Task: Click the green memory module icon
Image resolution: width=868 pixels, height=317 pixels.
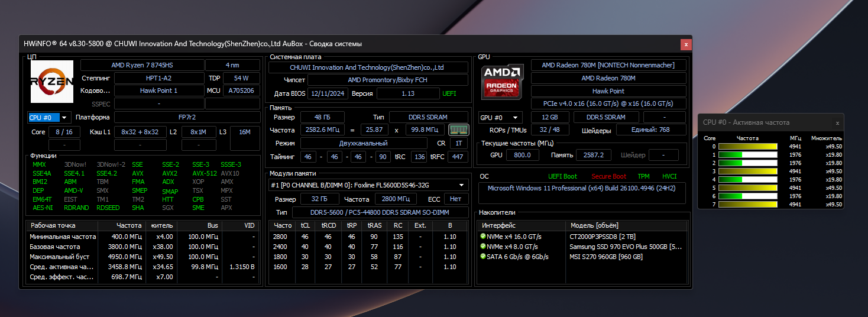Action: [458, 130]
